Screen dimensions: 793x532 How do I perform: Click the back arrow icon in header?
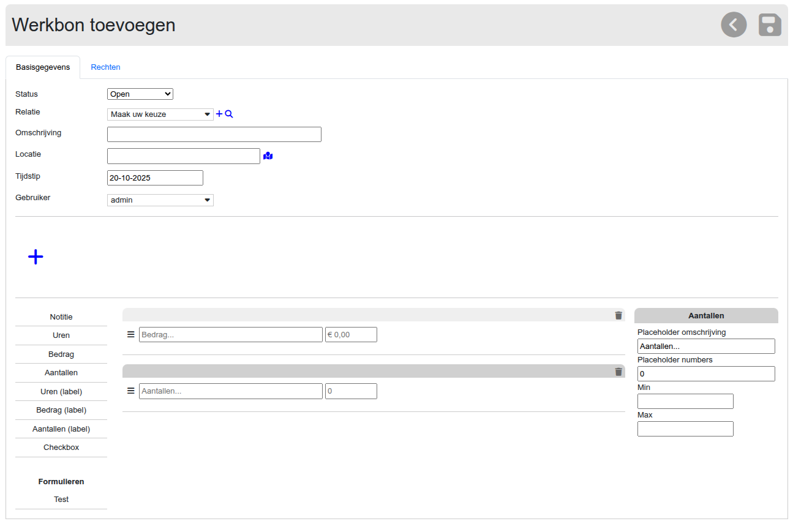pos(734,25)
